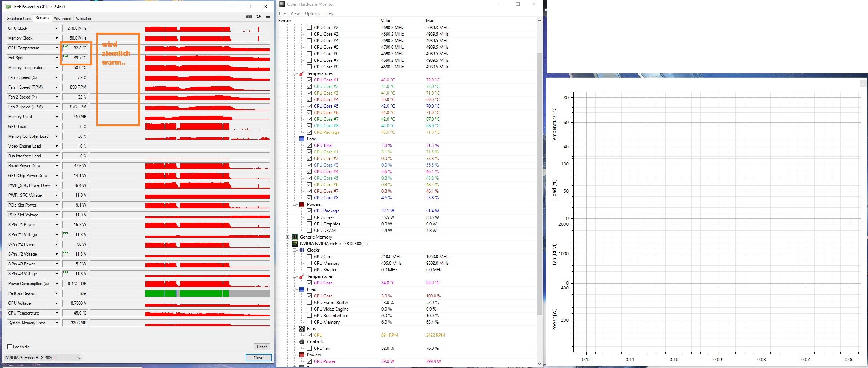868x368 pixels.
Task: Click the Memory Used red graph bar
Action: tap(189, 117)
